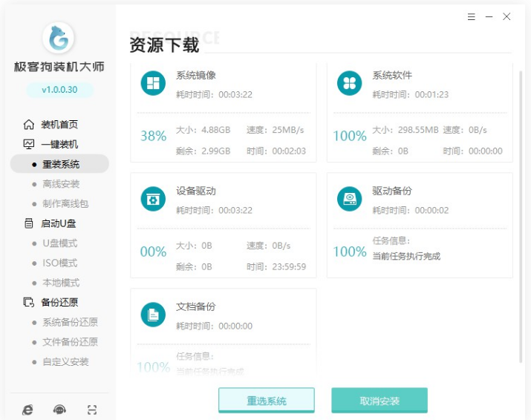531x420 pixels.
Task: Click the 重选系统 button
Action: click(x=267, y=401)
